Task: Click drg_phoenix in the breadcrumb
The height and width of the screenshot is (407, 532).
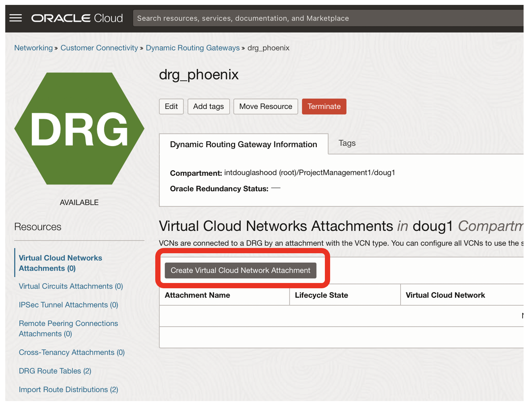Action: pyautogui.click(x=268, y=48)
